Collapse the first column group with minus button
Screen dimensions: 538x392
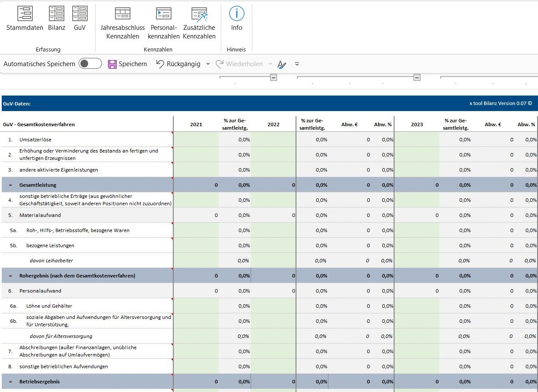(273, 77)
